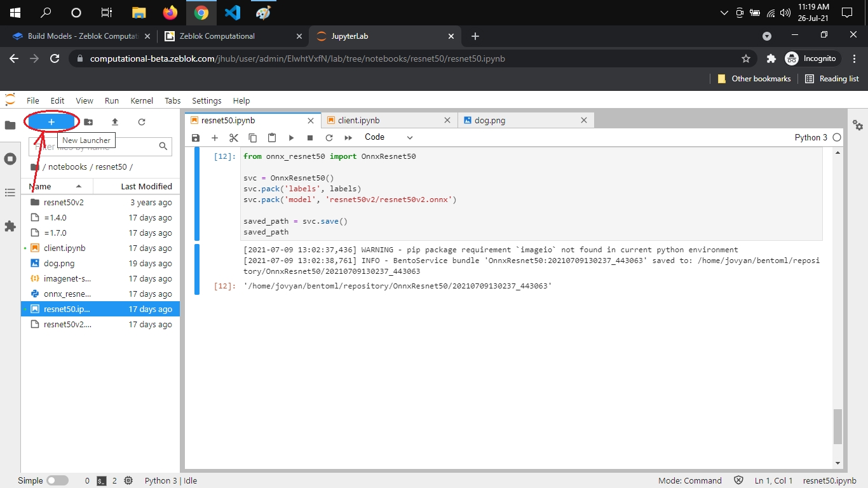The width and height of the screenshot is (868, 488).
Task: Click the Python 3 kernel name button
Action: coord(811,137)
